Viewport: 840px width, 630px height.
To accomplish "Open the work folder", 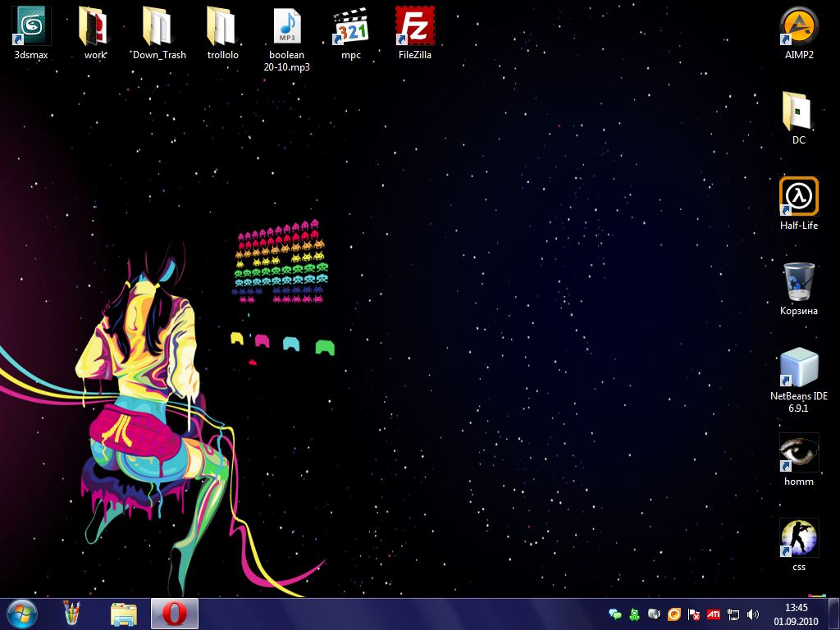I will coord(95,26).
